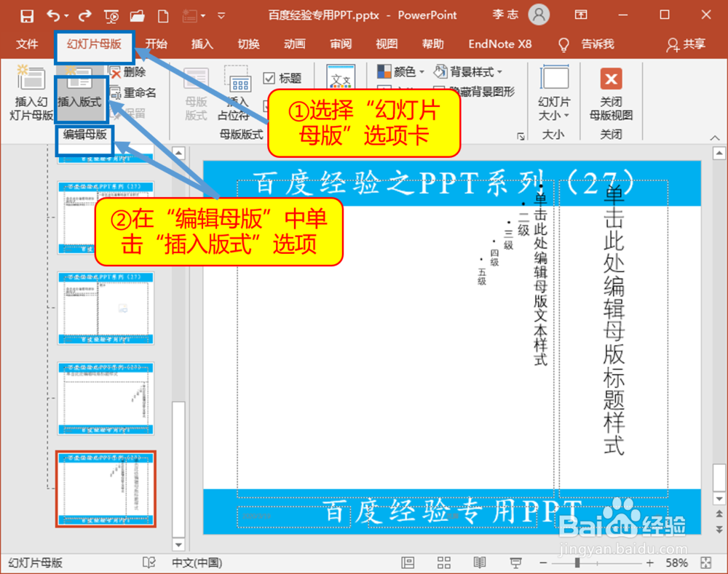Select the fourth layout thumbnail
This screenshot has height=574, width=728.
tap(106, 398)
